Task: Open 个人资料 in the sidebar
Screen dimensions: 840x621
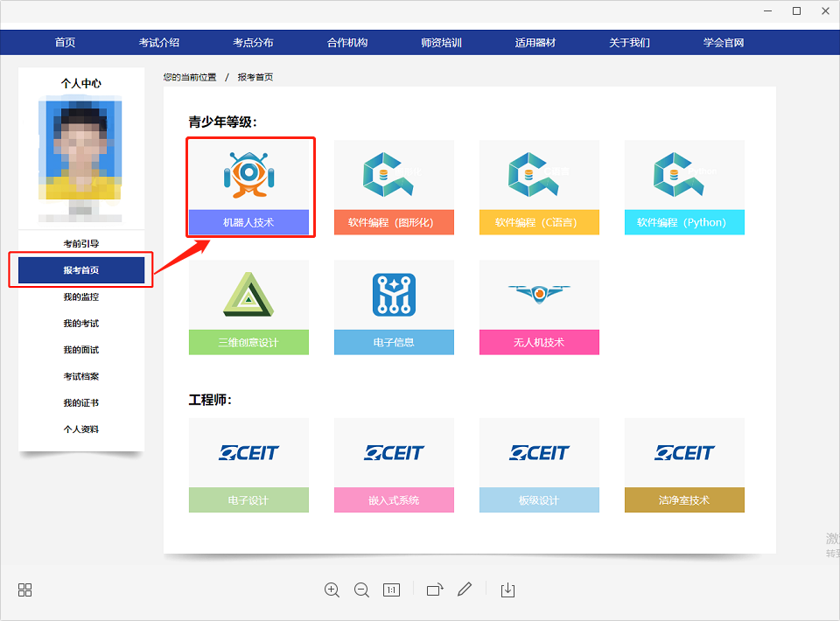Action: tap(81, 429)
